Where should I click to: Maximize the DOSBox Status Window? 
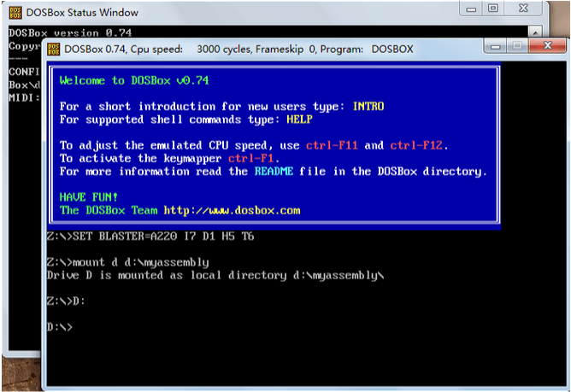[493, 9]
